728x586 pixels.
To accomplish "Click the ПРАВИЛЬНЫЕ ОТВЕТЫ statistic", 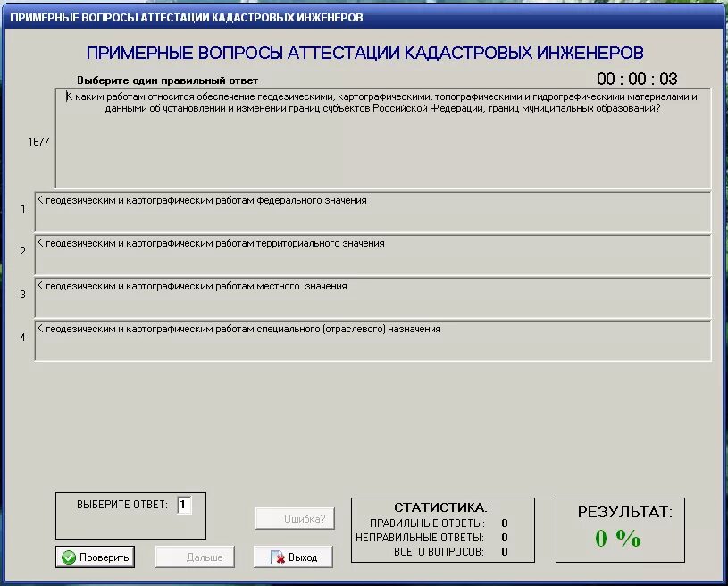I will 427,523.
